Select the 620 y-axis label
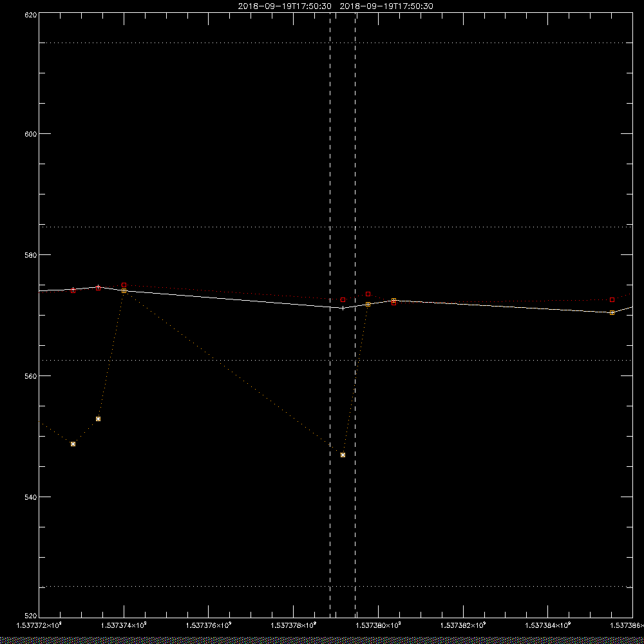 tap(31, 14)
